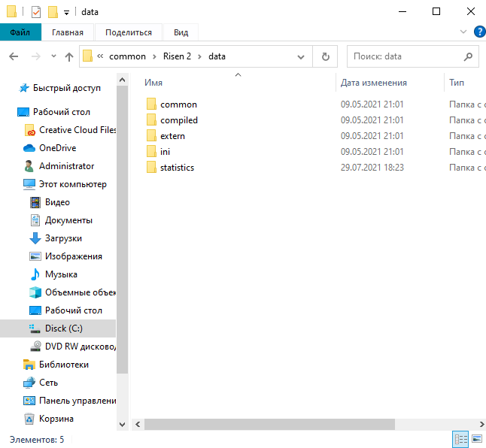486x448 pixels.
Task: Open the Видео folder
Action: (x=50, y=202)
